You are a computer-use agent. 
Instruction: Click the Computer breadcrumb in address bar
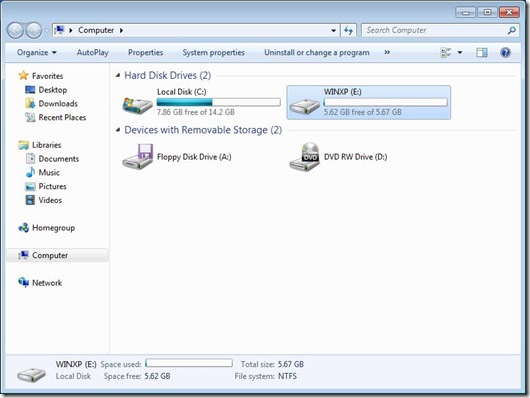coord(96,30)
